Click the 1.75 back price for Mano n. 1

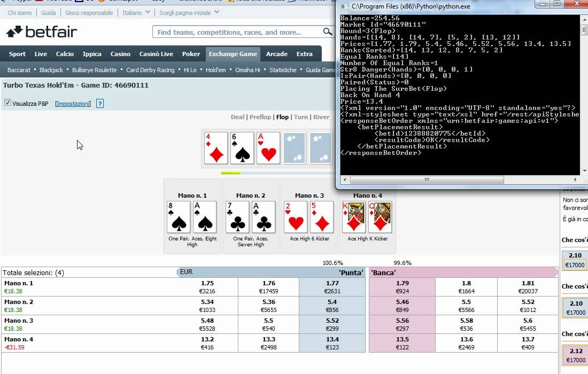[x=207, y=287]
